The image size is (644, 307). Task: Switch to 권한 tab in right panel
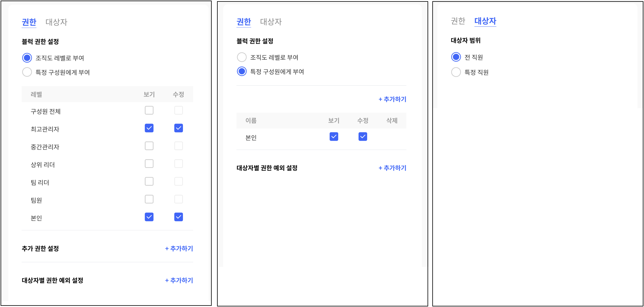click(458, 21)
